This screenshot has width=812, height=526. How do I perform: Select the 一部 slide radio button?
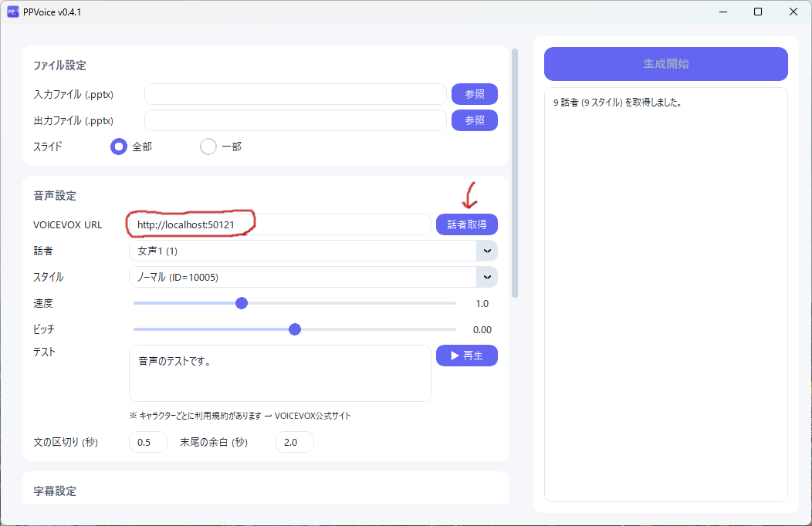[x=208, y=147]
